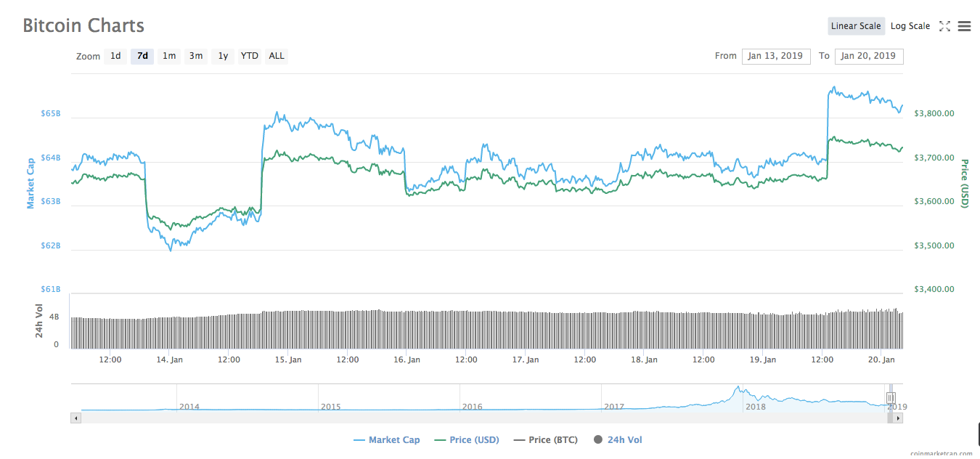The height and width of the screenshot is (459, 980).
Task: Select the 3m zoom button
Action: [x=195, y=56]
